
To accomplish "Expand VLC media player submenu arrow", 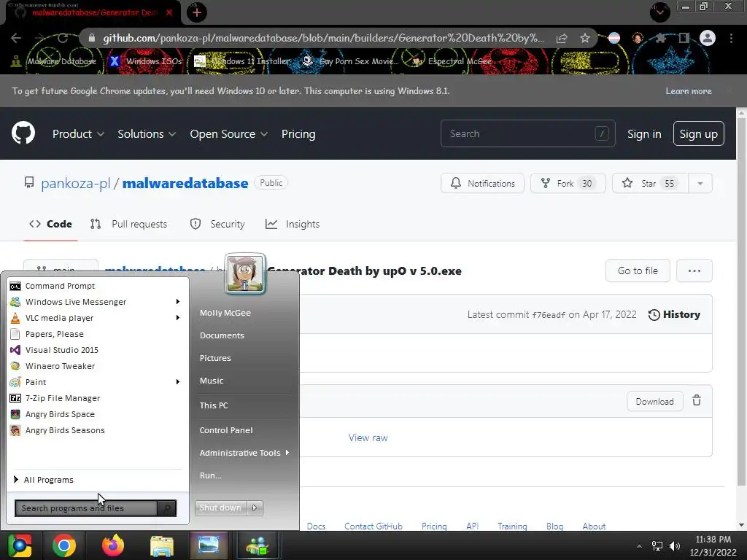I will (x=178, y=318).
